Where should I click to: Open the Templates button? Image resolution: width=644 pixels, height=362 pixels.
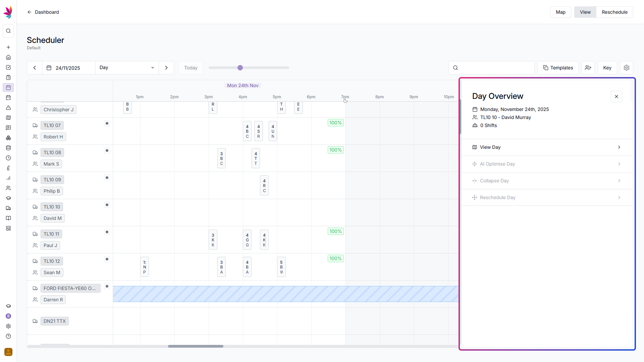coord(558,68)
